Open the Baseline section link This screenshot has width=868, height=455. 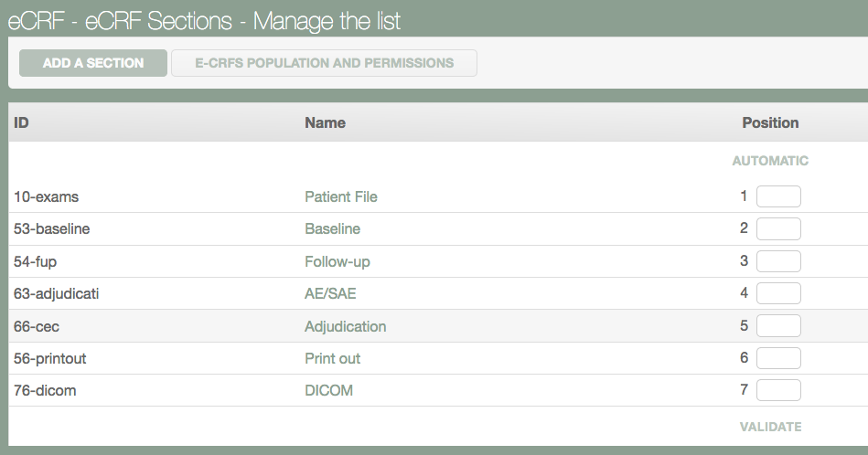[332, 228]
